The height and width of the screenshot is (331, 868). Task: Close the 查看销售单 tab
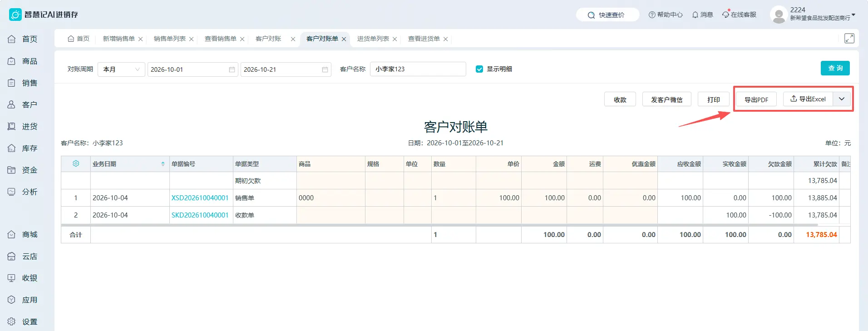coord(242,39)
